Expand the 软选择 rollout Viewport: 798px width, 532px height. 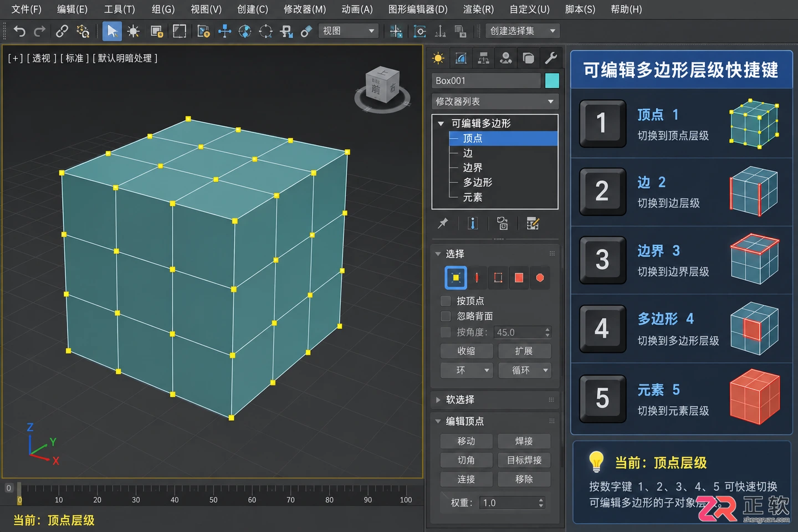pyautogui.click(x=438, y=400)
